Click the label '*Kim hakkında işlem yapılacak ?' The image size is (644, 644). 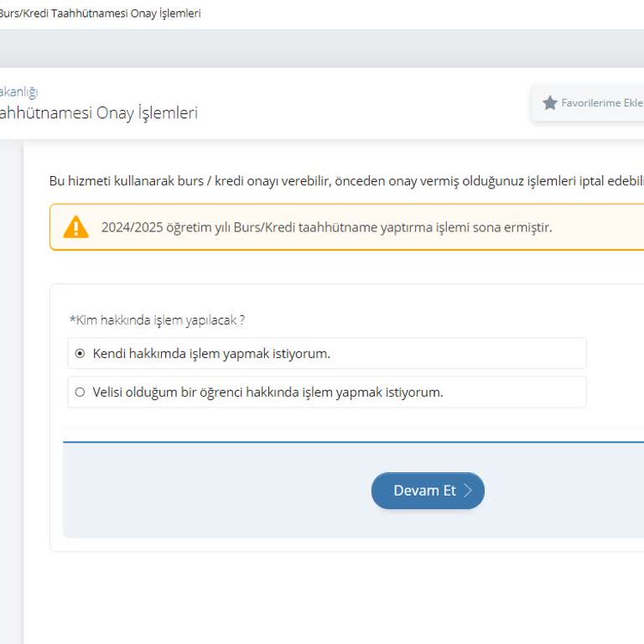[x=158, y=320]
